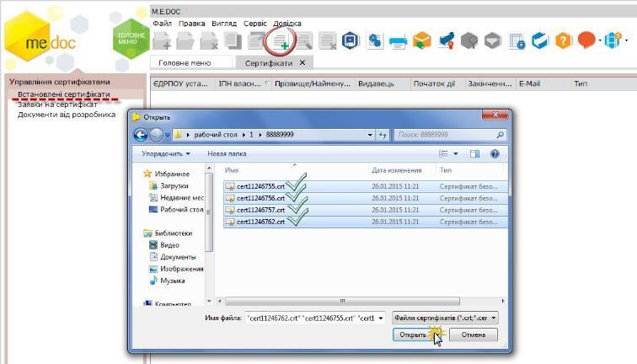This screenshot has height=364, width=637.
Task: Click the orange question mark help icon
Action: 563,41
